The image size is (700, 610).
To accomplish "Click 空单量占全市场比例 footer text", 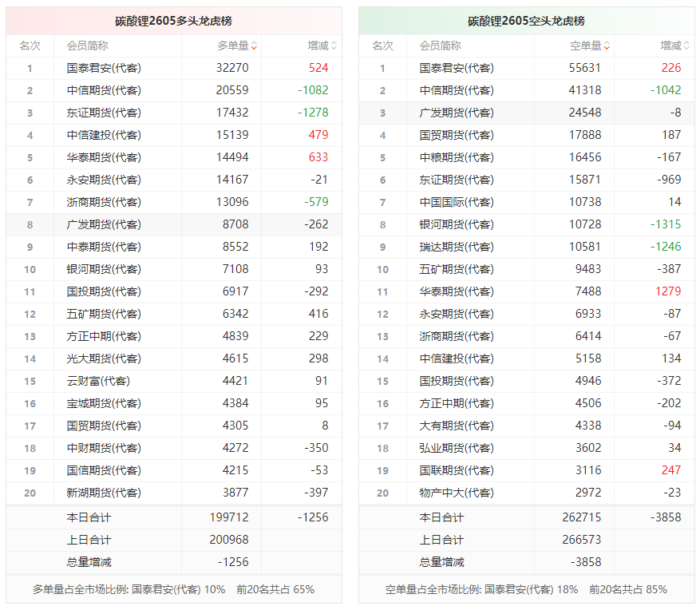I will tap(481, 589).
